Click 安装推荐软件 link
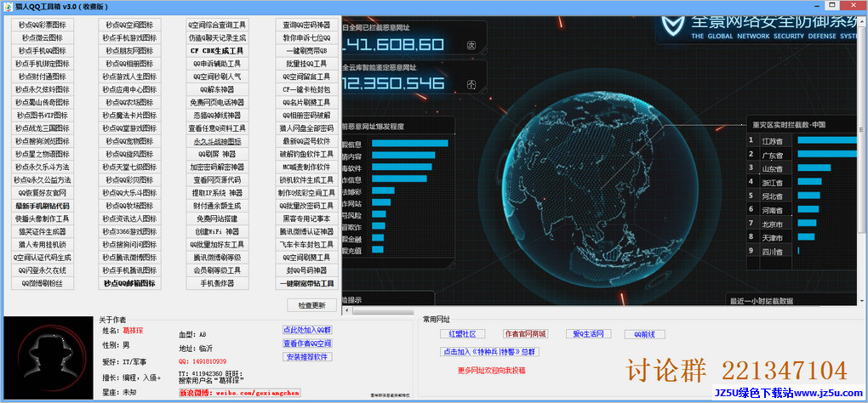The width and height of the screenshot is (868, 403). pos(307,356)
